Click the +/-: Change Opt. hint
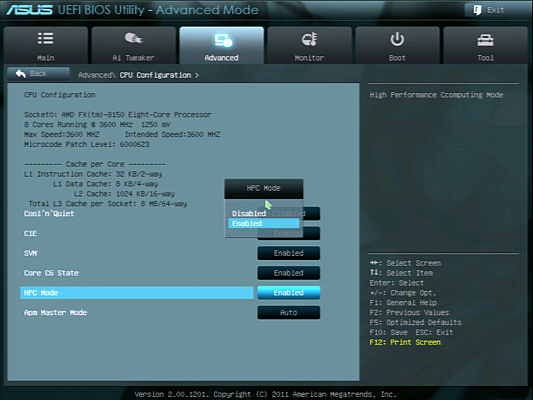 [403, 293]
